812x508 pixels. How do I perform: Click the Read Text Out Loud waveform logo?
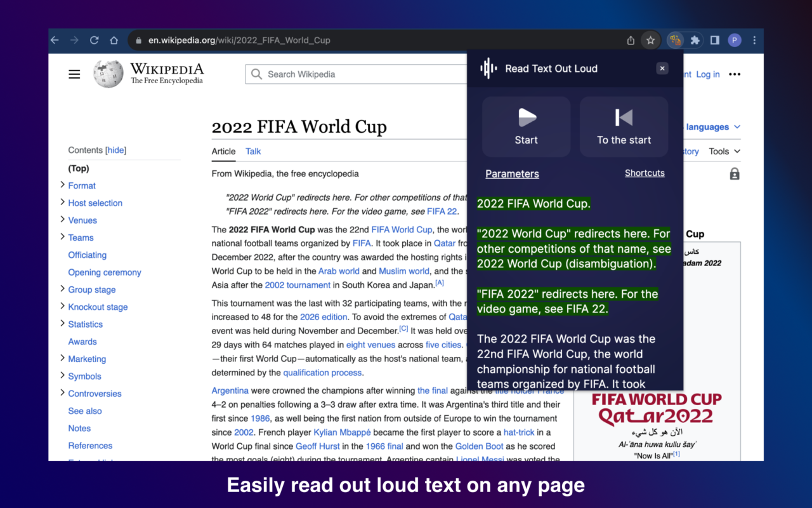(x=488, y=69)
